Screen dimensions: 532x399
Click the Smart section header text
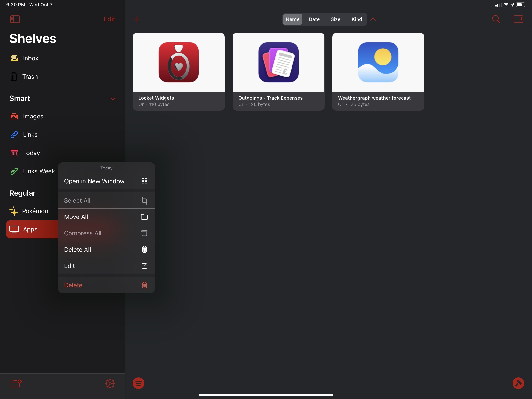[20, 98]
